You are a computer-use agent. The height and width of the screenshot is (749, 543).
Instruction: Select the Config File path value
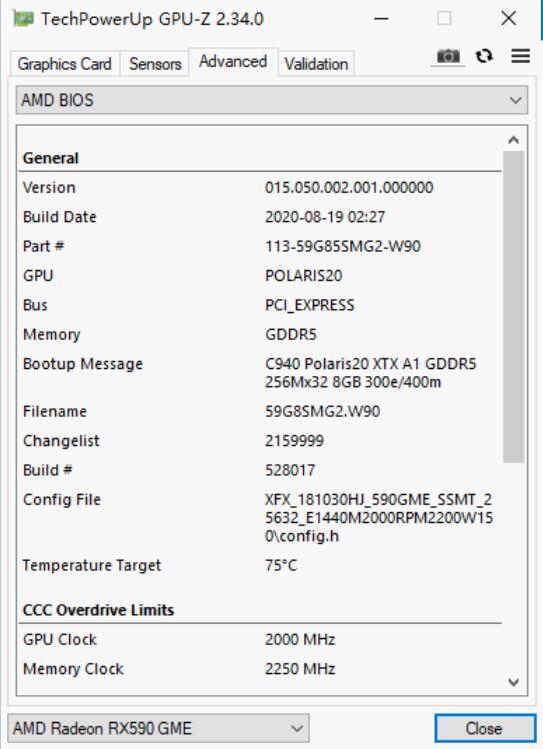pos(379,518)
